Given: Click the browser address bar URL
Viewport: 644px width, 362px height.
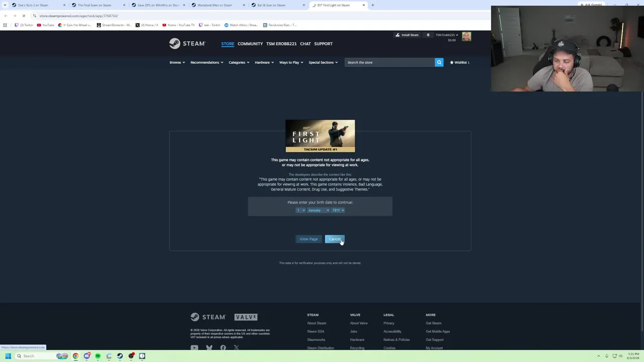Looking at the screenshot, I should [x=78, y=16].
